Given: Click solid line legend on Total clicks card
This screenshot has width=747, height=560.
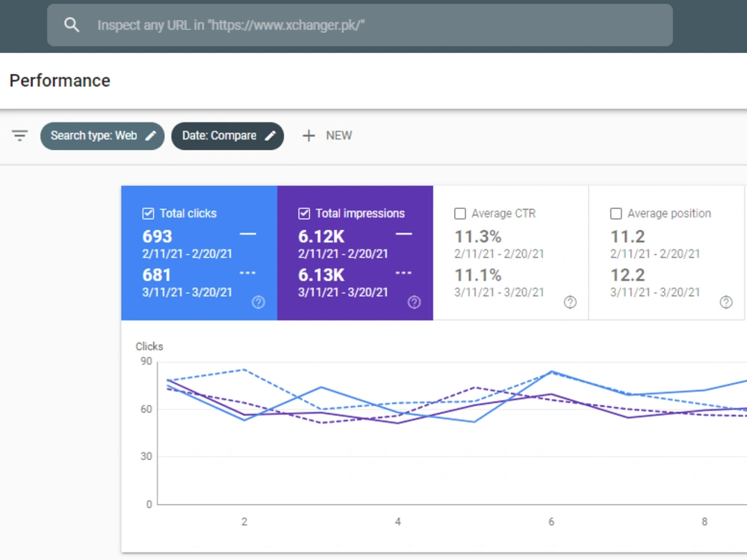Looking at the screenshot, I should (248, 234).
